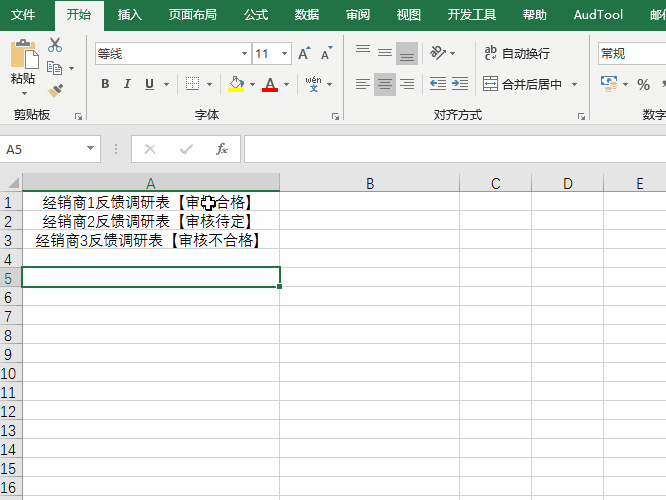The height and width of the screenshot is (500, 666).
Task: Toggle Italic formatting
Action: click(x=127, y=84)
